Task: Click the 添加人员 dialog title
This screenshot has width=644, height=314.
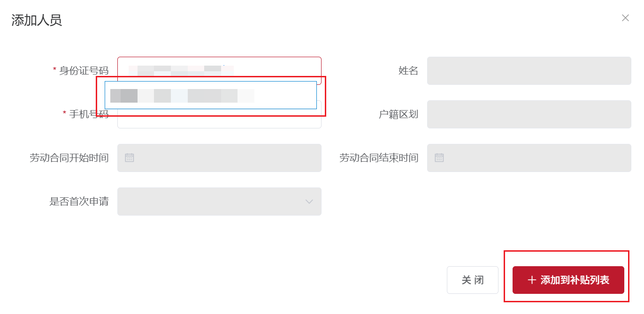Action: coord(37,20)
